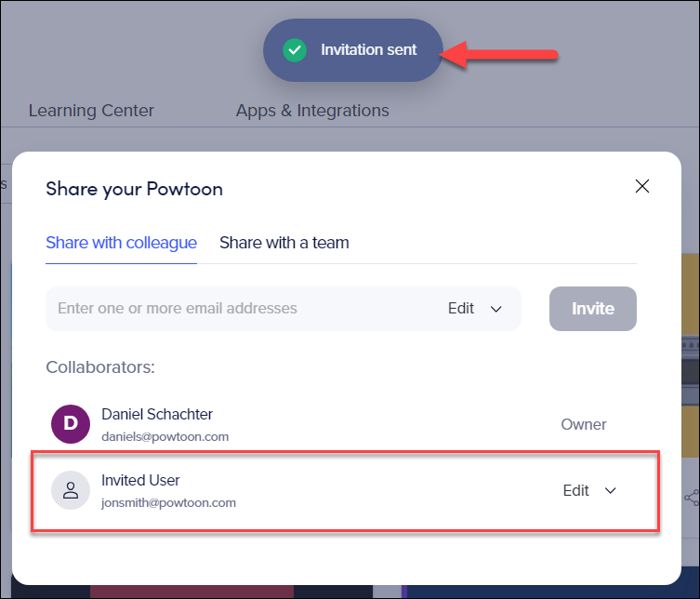Expand chevron next to email field Edit
The height and width of the screenshot is (599, 700).
click(496, 309)
